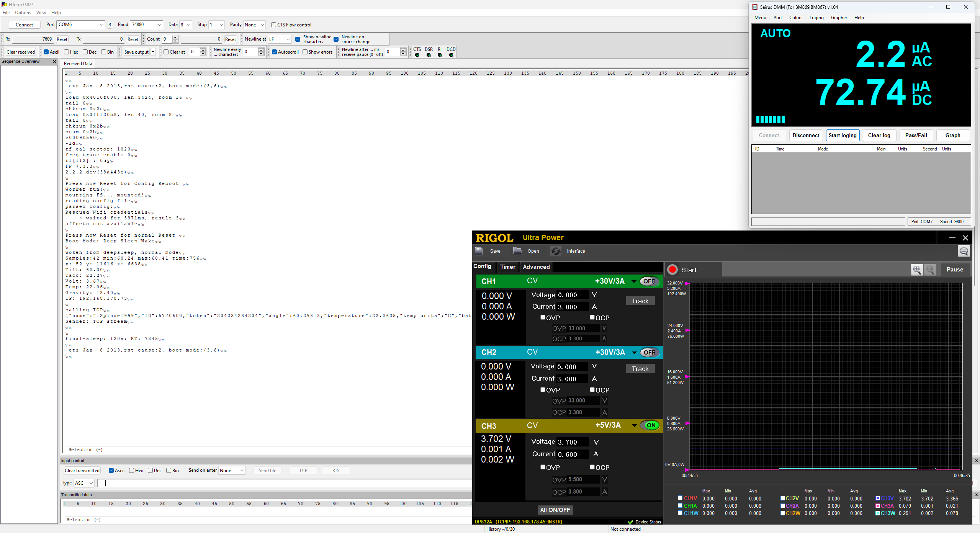Turn off the CH3 output toggle
This screenshot has width=980, height=533.
(x=650, y=425)
